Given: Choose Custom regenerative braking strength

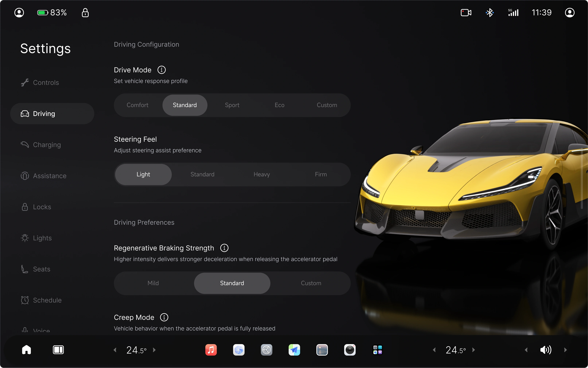Looking at the screenshot, I should [x=311, y=283].
